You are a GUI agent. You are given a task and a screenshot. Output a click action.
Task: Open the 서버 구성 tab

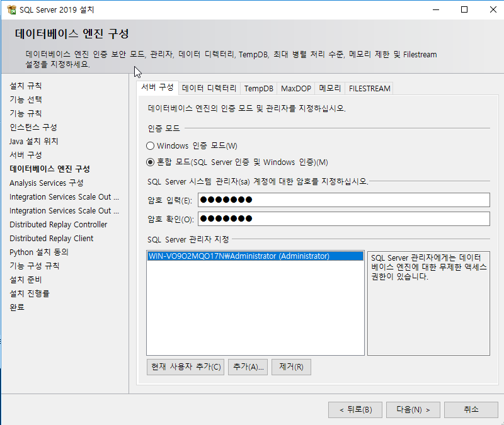[157, 88]
